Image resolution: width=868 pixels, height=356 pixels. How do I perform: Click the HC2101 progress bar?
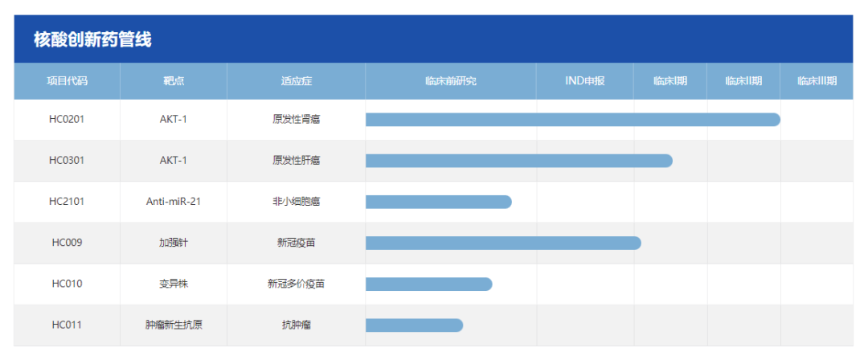(x=439, y=202)
